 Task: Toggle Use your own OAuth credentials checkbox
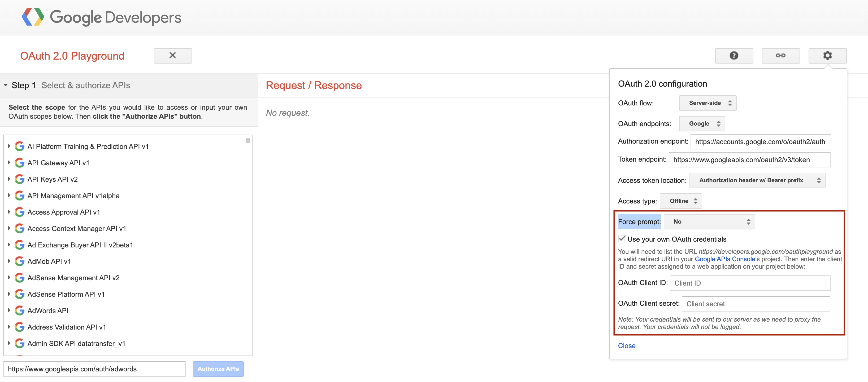coord(622,239)
